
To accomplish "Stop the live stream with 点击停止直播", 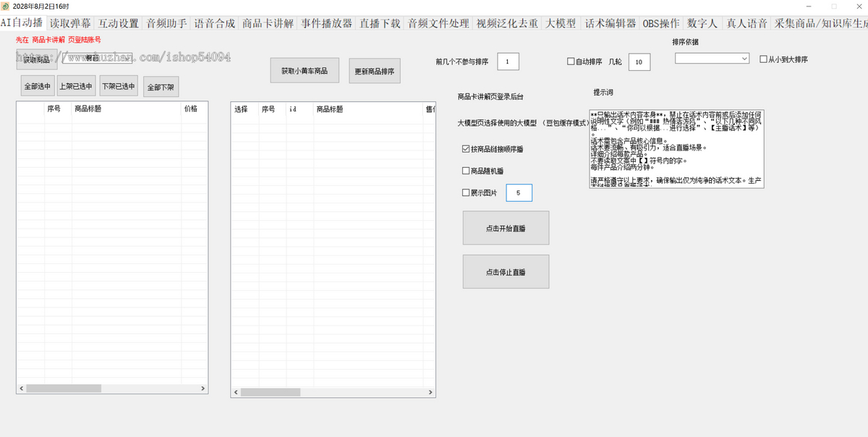I will tap(506, 272).
